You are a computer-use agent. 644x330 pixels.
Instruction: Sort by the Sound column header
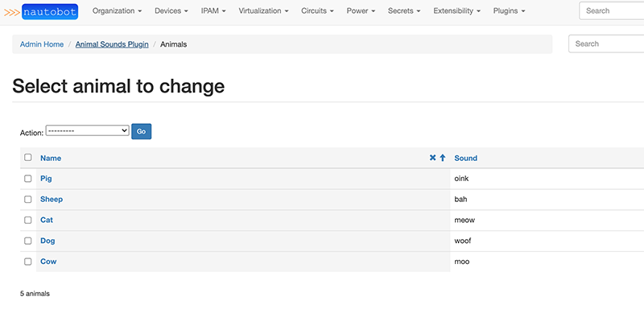click(x=465, y=158)
